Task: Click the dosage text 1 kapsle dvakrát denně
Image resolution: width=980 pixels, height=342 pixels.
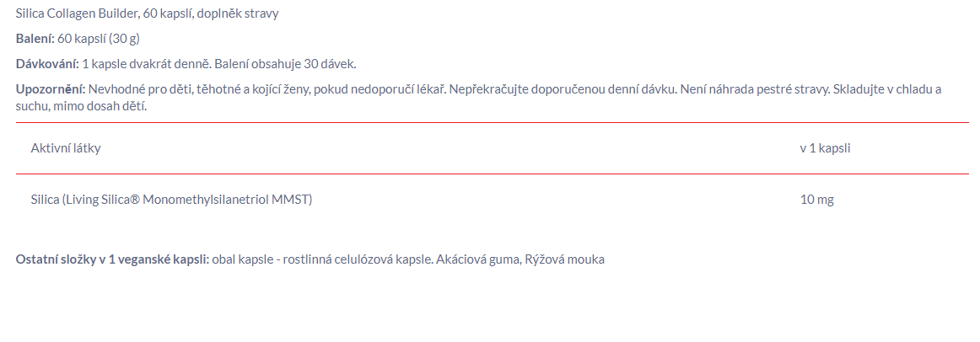Action: point(147,64)
